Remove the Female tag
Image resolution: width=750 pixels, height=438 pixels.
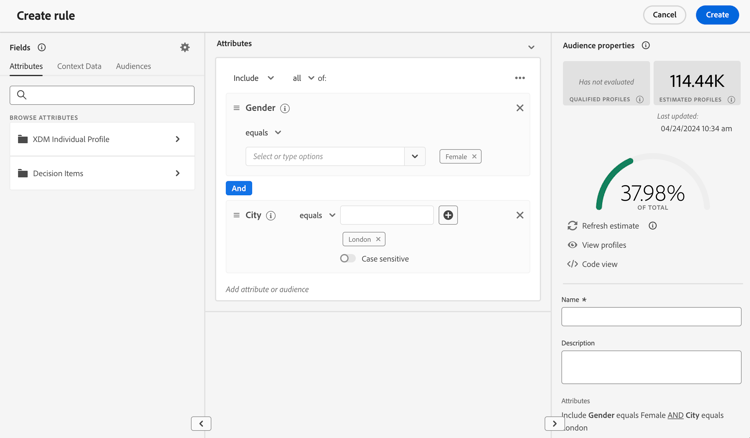(x=474, y=156)
